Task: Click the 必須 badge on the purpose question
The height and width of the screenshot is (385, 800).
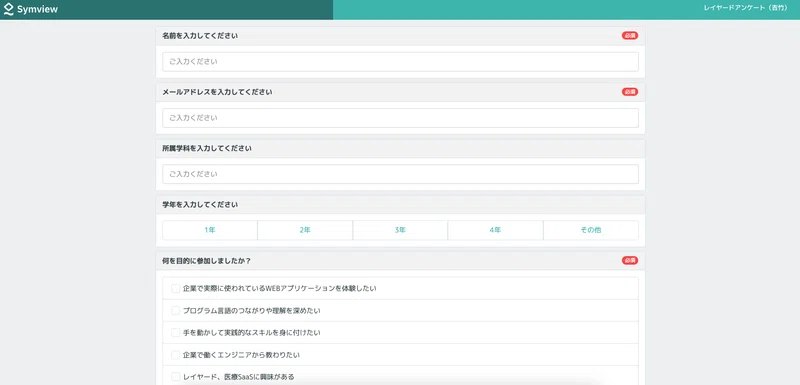Action: pyautogui.click(x=630, y=260)
